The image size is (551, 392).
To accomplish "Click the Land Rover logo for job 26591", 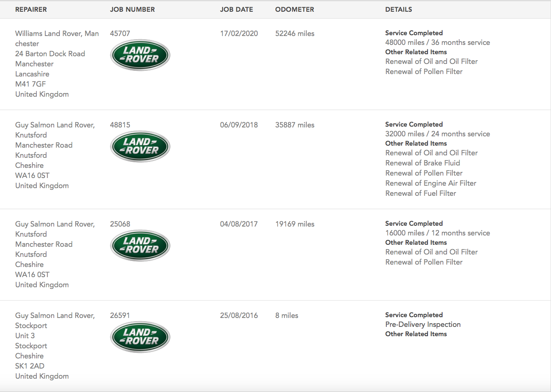I will click(x=140, y=337).
